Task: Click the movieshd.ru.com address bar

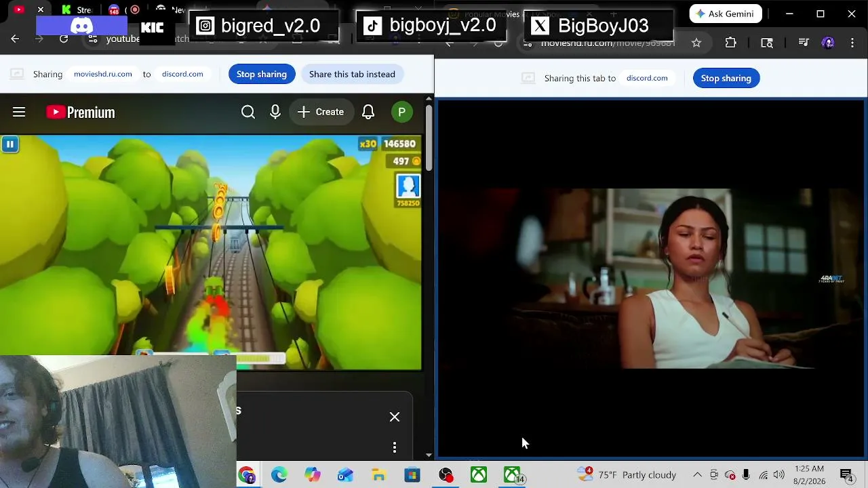Action: point(608,43)
